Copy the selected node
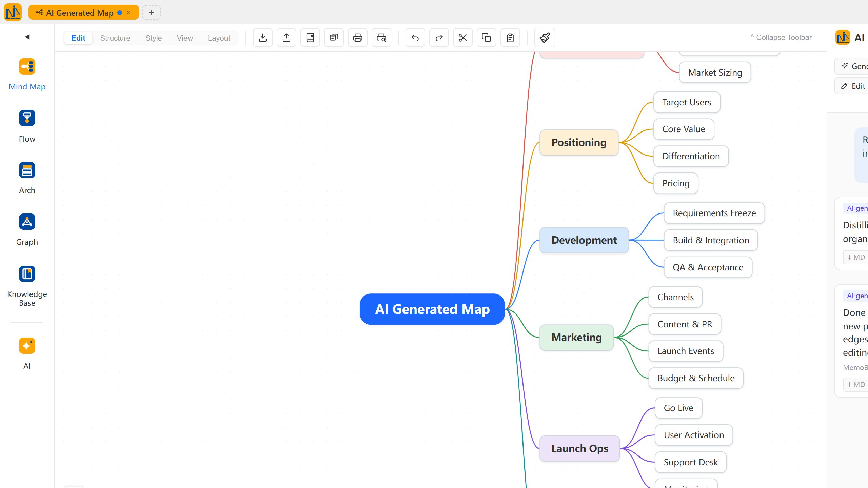Viewport: 868px width, 488px height. pyautogui.click(x=487, y=38)
